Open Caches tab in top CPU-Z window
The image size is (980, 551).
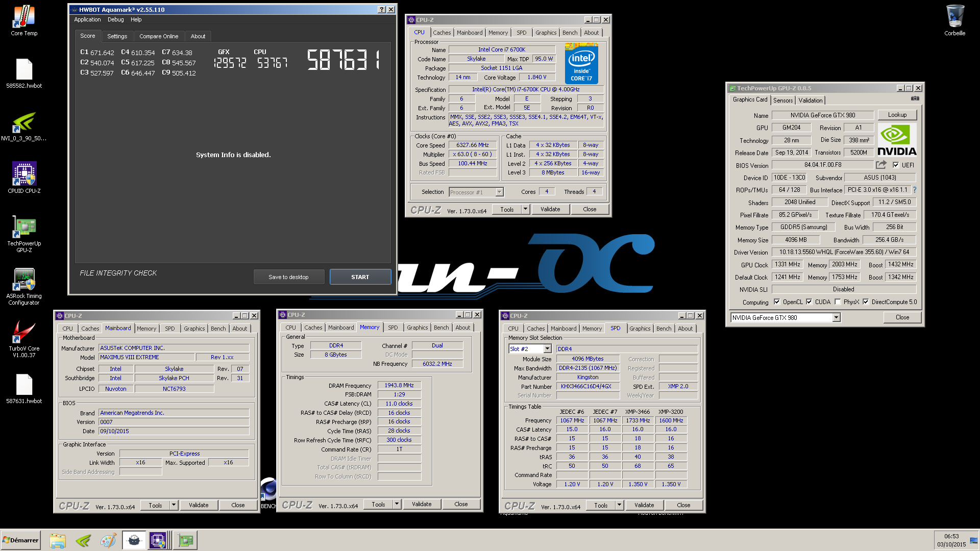(x=442, y=33)
